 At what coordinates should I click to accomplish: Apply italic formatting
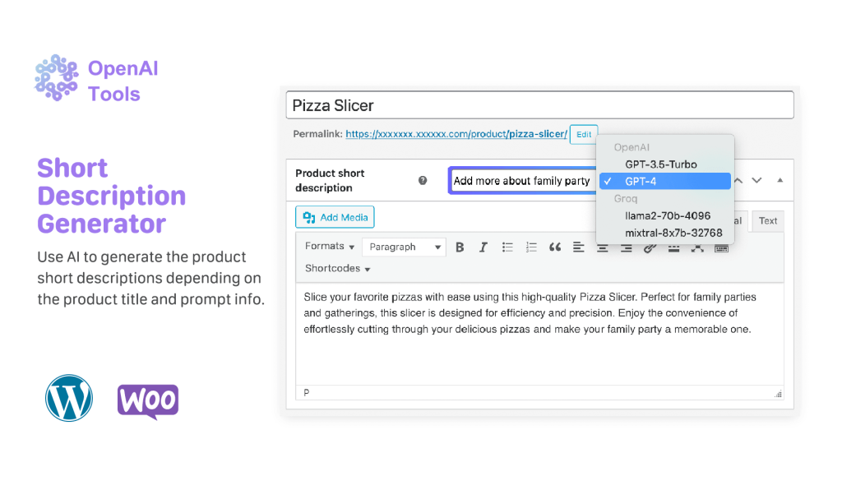[x=483, y=247]
